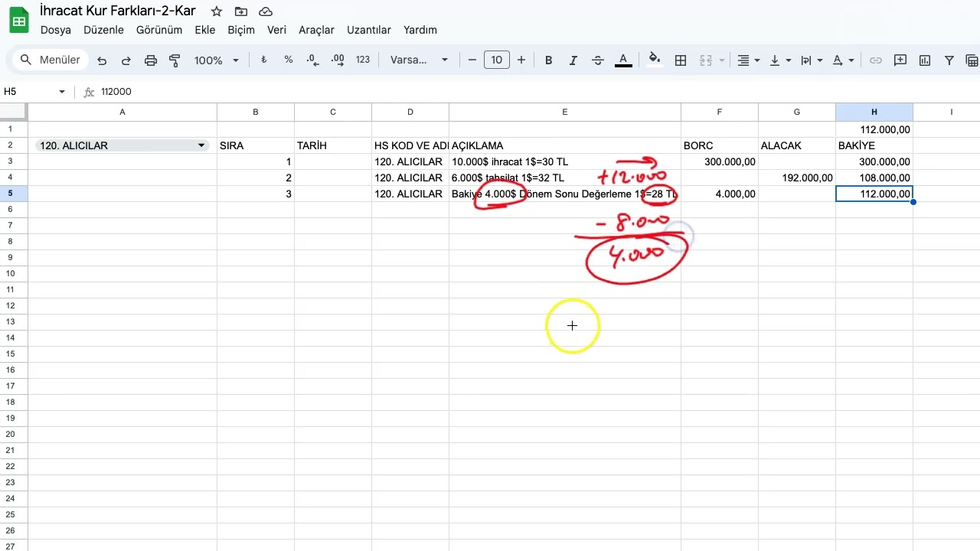The width and height of the screenshot is (980, 551).
Task: Select the ALACAK header cell
Action: click(x=797, y=145)
